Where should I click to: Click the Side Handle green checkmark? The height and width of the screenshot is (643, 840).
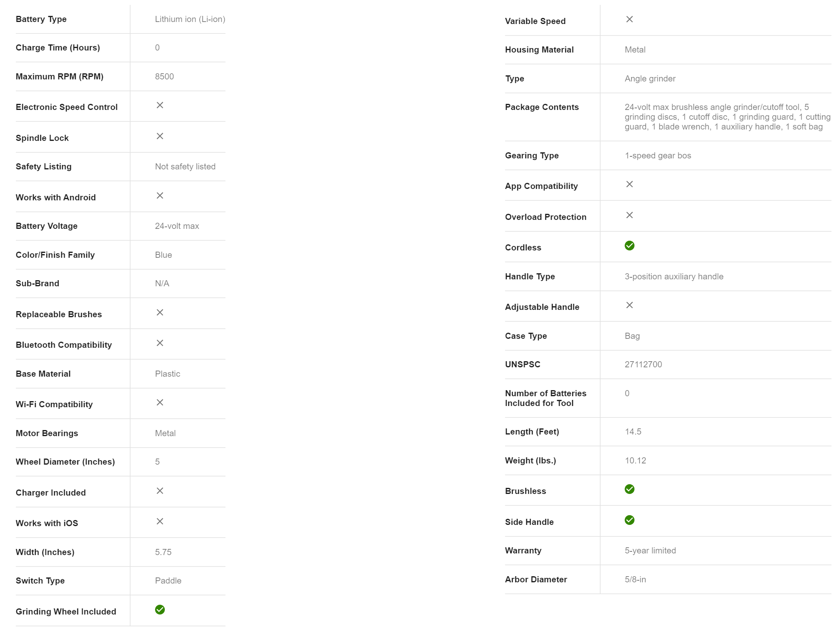[629, 520]
